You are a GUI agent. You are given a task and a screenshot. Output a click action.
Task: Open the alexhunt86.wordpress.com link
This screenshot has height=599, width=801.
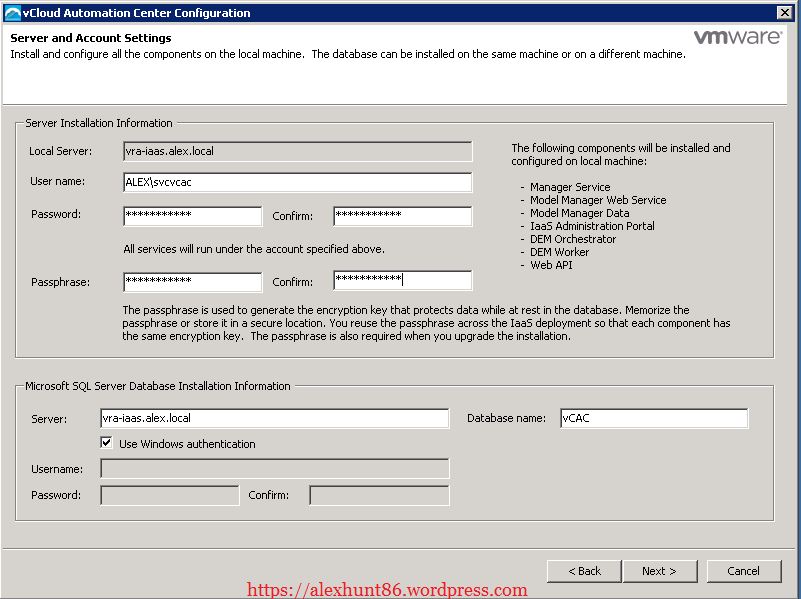(x=386, y=590)
